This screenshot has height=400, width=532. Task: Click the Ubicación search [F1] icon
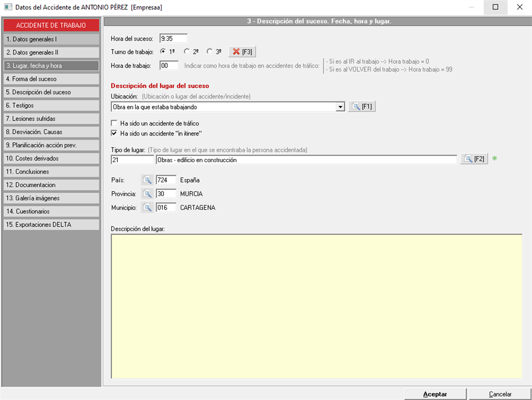point(362,107)
